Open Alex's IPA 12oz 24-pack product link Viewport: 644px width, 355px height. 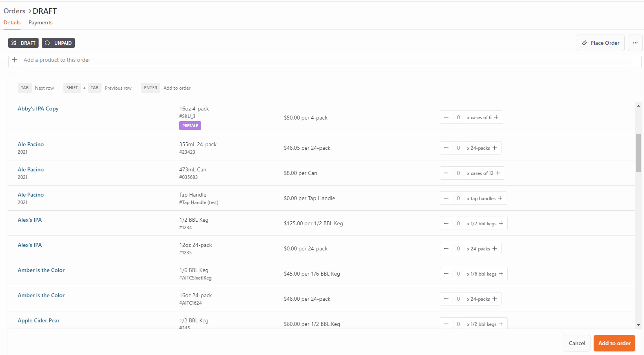(x=30, y=245)
